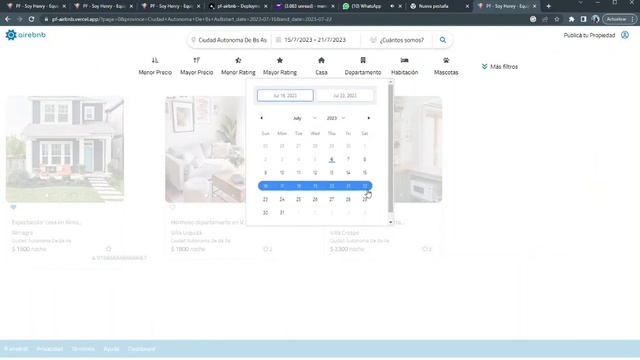Screen dimensions: 640x360
Task: Bookmark this page with star icon
Action: point(557,19)
